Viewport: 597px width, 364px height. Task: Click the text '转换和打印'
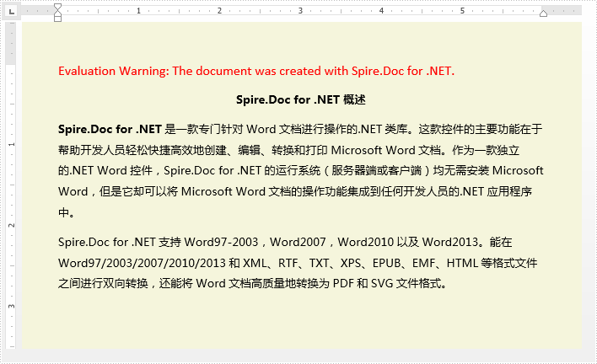299,150
